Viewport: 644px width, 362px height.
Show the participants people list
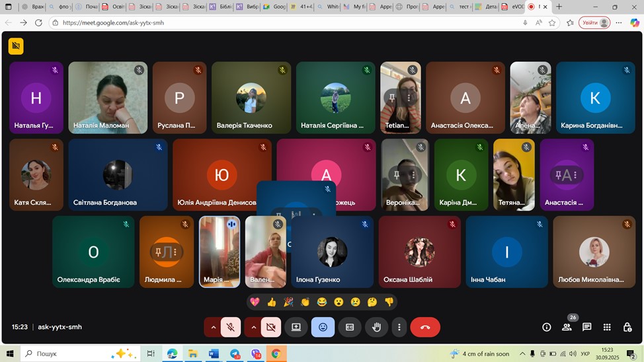click(x=567, y=327)
